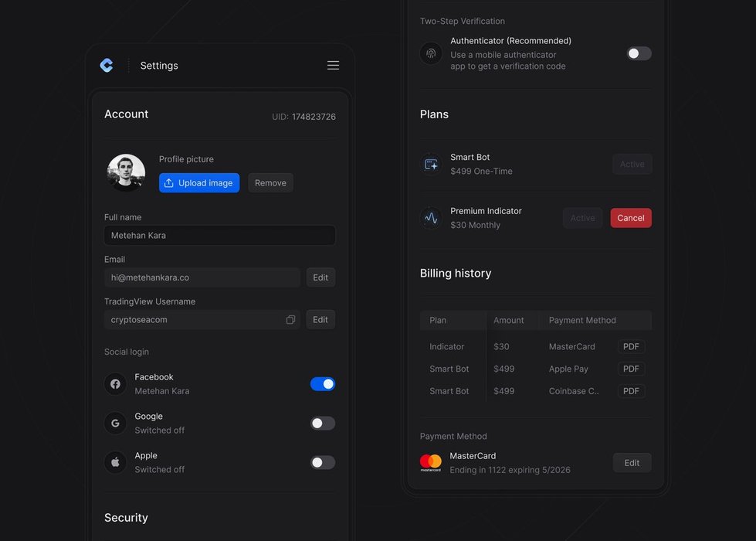Edit the MasterCard payment method
Viewport: 756px width, 541px height.
[632, 463]
